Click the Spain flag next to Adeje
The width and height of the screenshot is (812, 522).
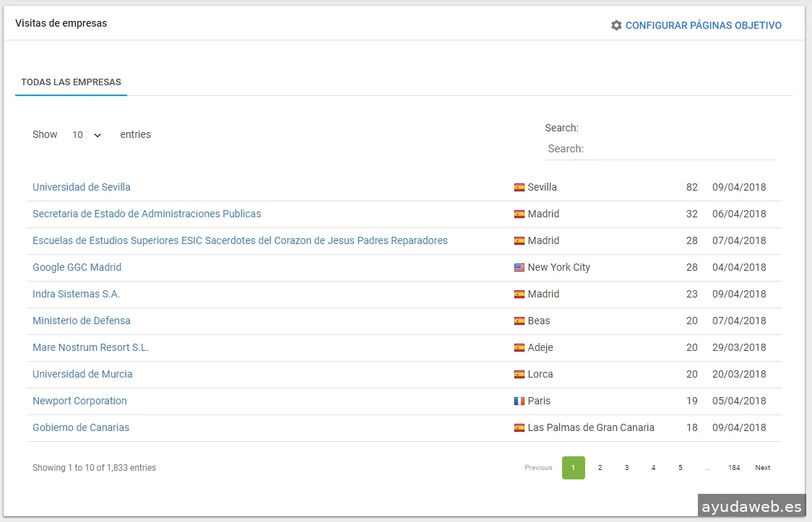(519, 347)
